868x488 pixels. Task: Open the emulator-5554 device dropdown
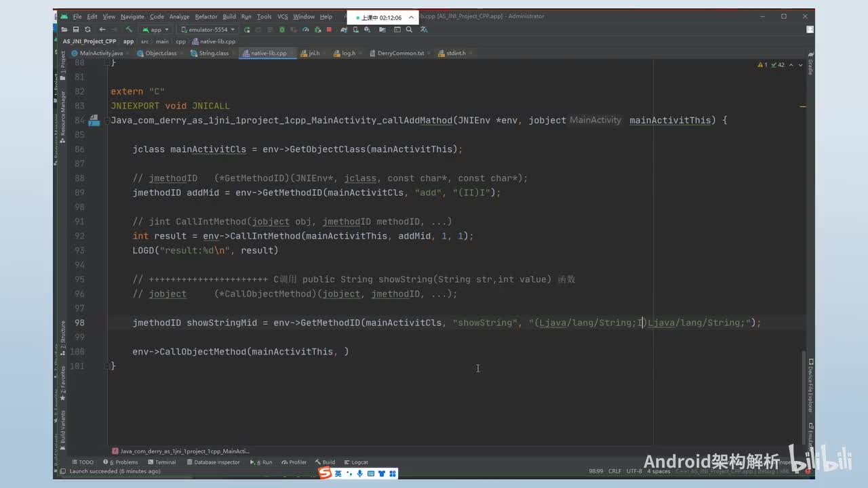pyautogui.click(x=208, y=30)
